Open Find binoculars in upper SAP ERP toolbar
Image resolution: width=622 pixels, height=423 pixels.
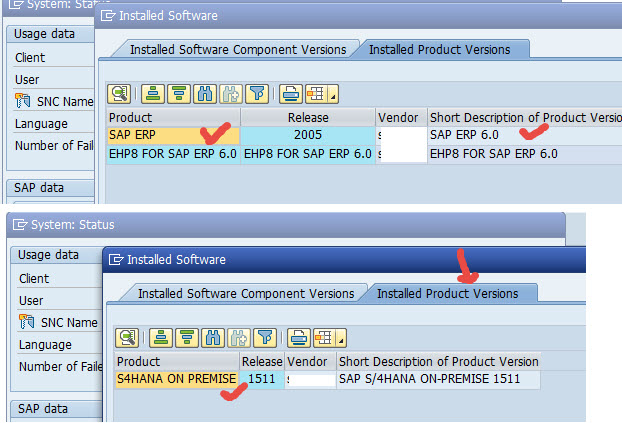205,94
